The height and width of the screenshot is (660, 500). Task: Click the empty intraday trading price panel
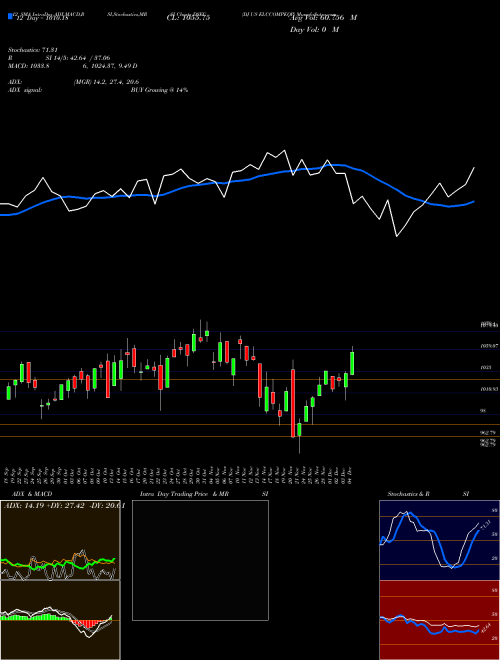pyautogui.click(x=200, y=560)
